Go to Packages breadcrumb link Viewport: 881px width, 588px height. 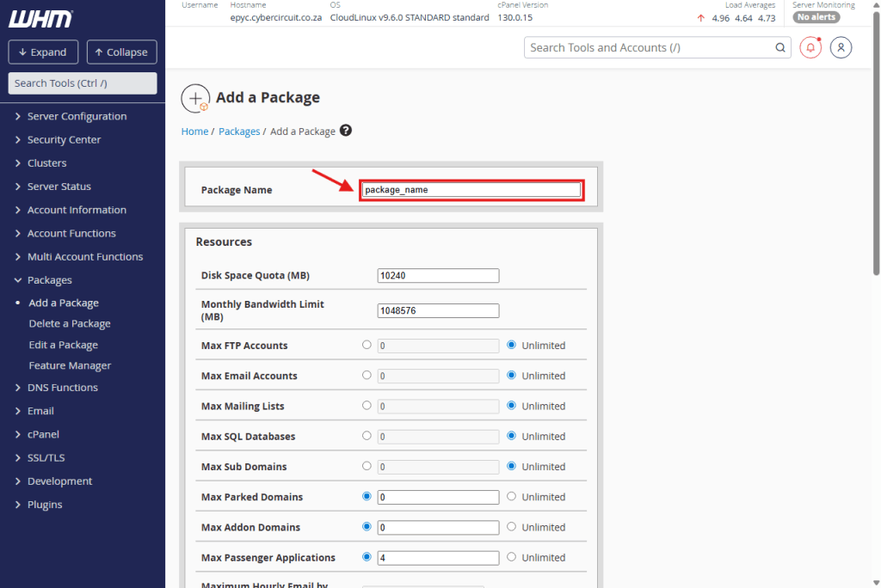click(x=239, y=132)
